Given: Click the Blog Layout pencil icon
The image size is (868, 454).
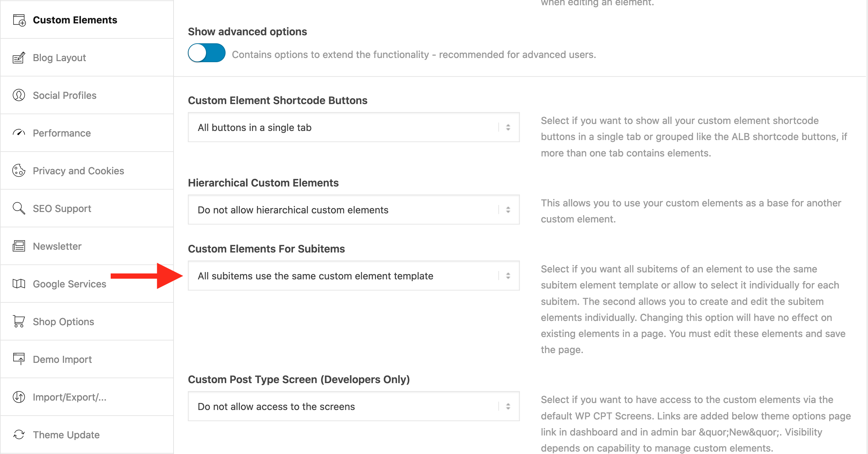Looking at the screenshot, I should (x=19, y=58).
